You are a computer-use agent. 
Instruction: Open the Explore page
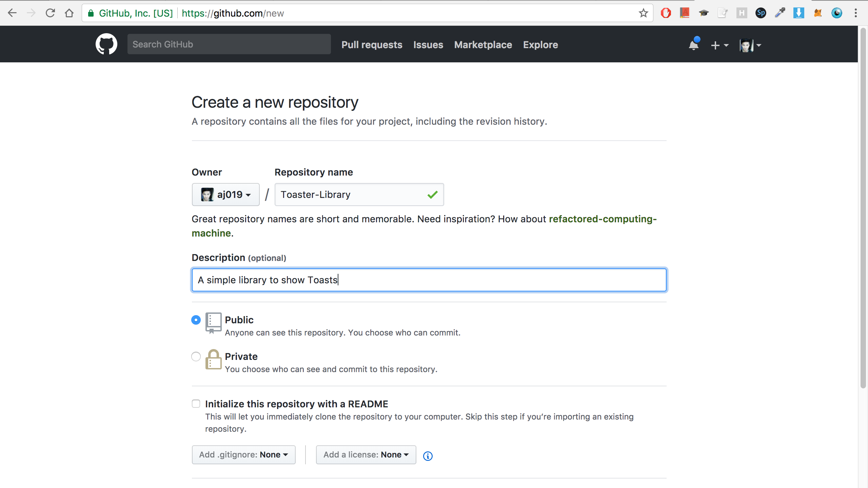point(540,44)
